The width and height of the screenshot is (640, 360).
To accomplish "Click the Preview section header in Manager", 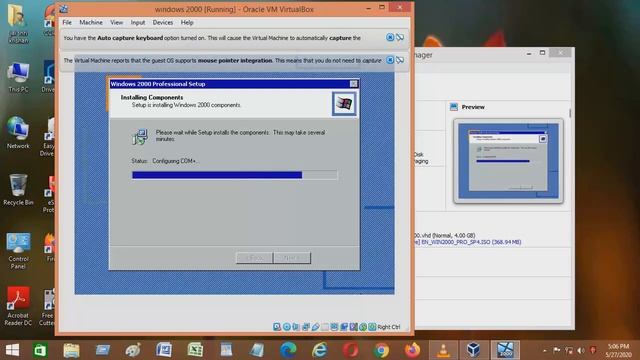I will (473, 107).
